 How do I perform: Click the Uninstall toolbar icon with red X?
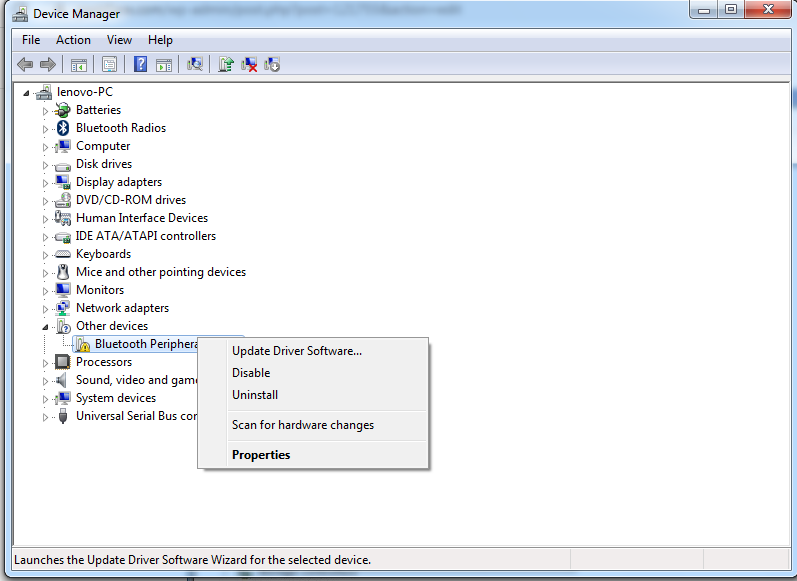[249, 64]
